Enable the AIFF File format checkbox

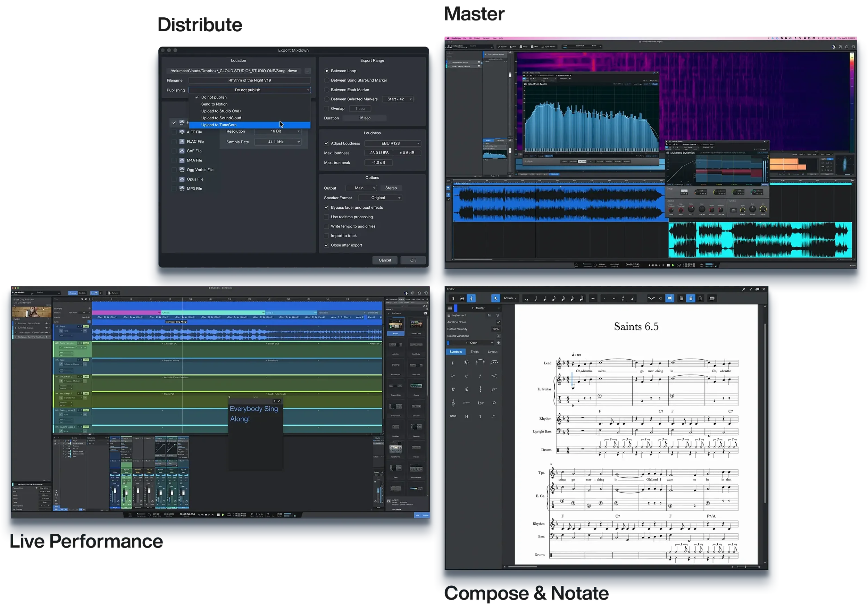coord(174,132)
